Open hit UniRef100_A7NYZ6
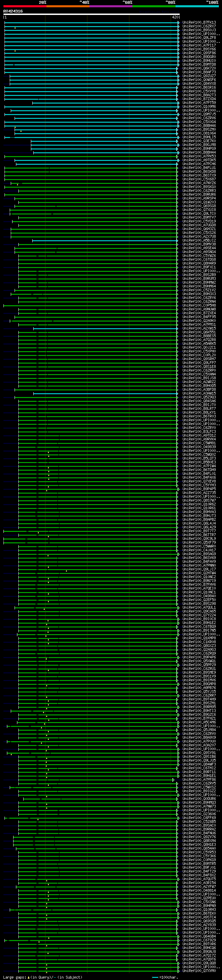The image size is (222, 980). coord(199,183)
